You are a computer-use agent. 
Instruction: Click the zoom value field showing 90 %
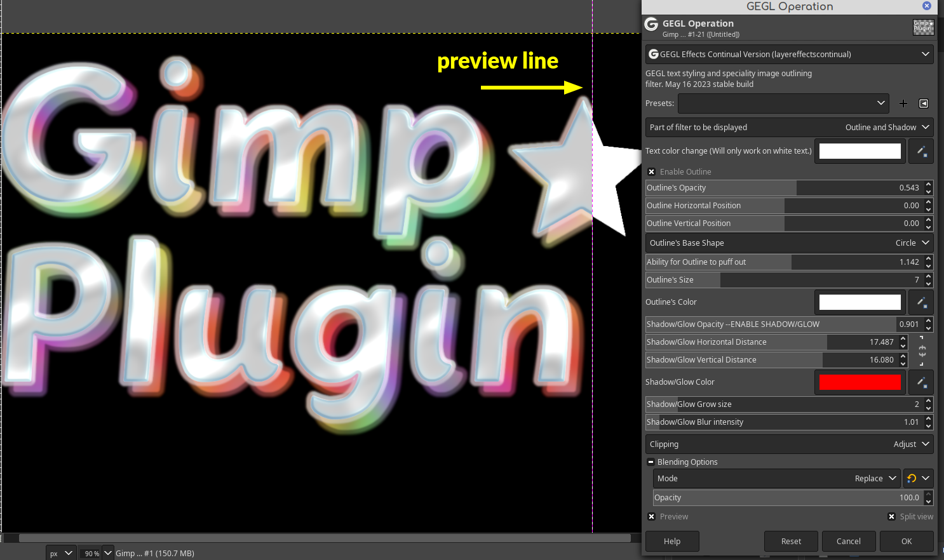tap(91, 554)
